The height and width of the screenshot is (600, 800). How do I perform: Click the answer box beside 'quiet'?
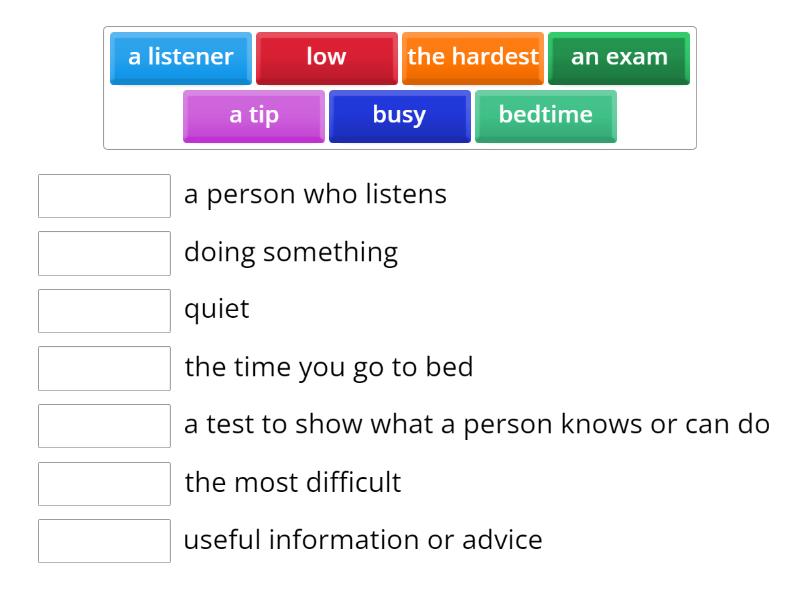pyautogui.click(x=104, y=310)
